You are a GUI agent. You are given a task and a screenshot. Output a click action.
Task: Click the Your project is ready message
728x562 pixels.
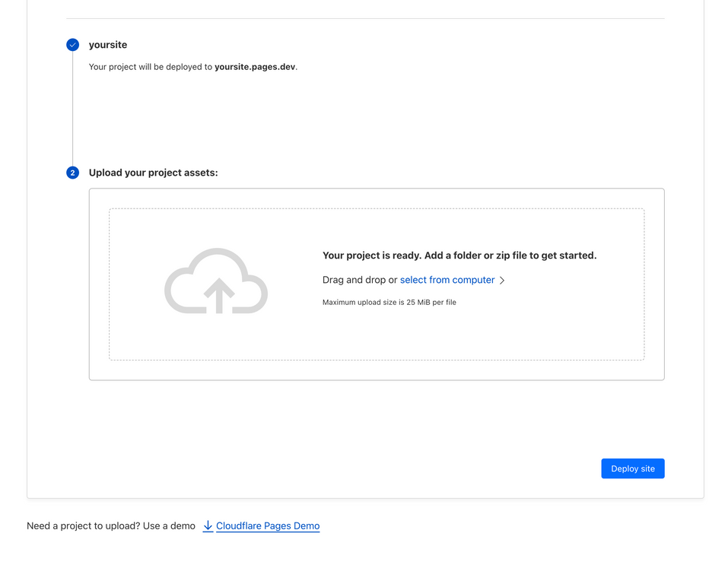tap(459, 256)
